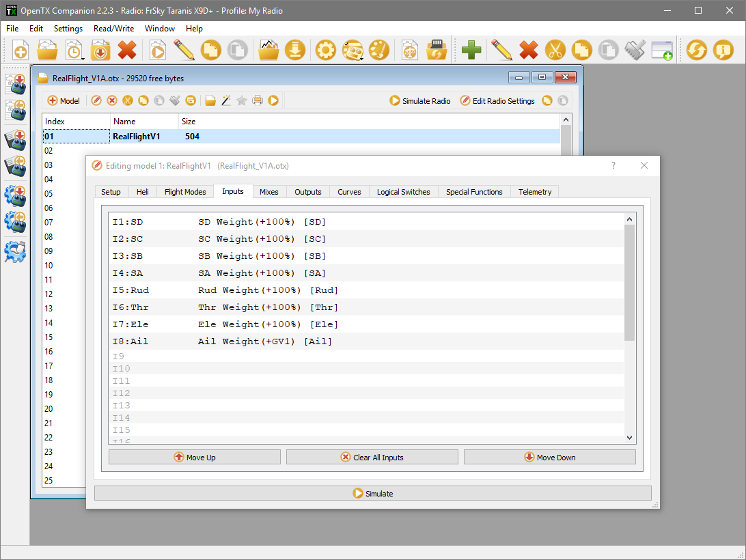The image size is (746, 560).
Task: Click the small red X delete icon in RealFlight_V1A toolbar
Action: point(112,100)
